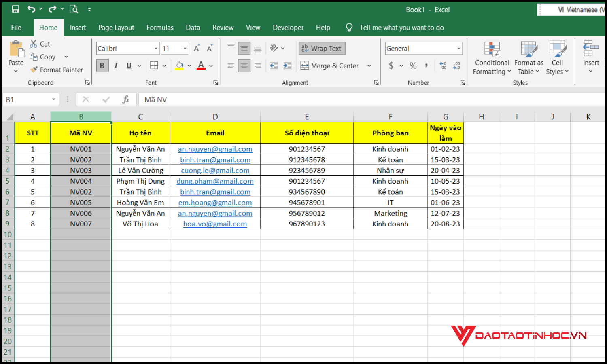Viewport: 607px width, 364px height.
Task: Undo the last action
Action: pyautogui.click(x=31, y=9)
